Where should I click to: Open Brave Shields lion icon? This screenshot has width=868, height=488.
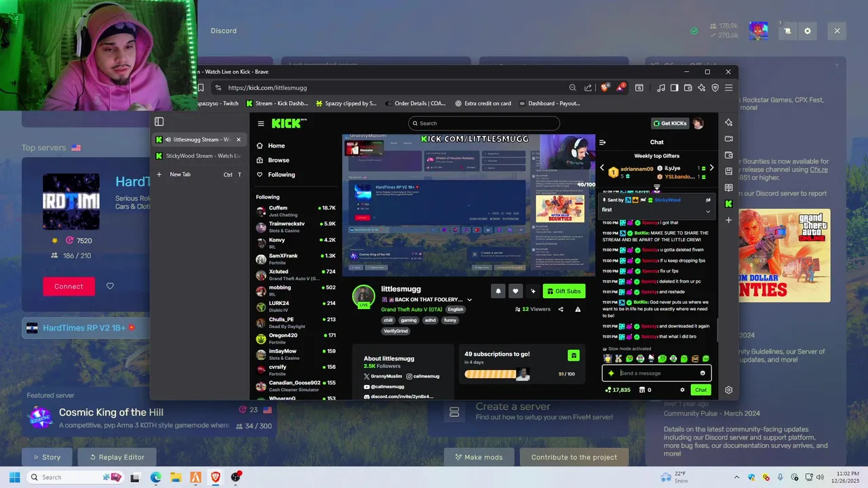coord(604,87)
